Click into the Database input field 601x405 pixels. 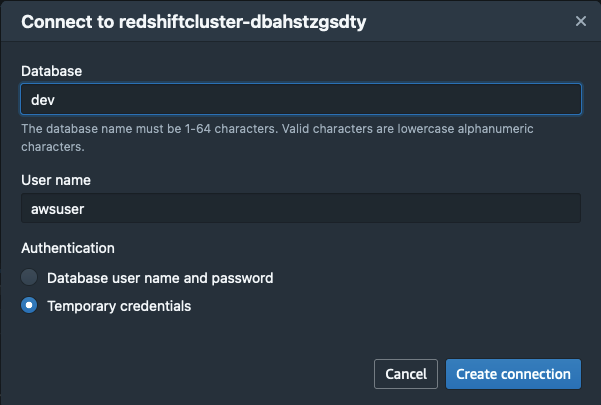(301, 99)
